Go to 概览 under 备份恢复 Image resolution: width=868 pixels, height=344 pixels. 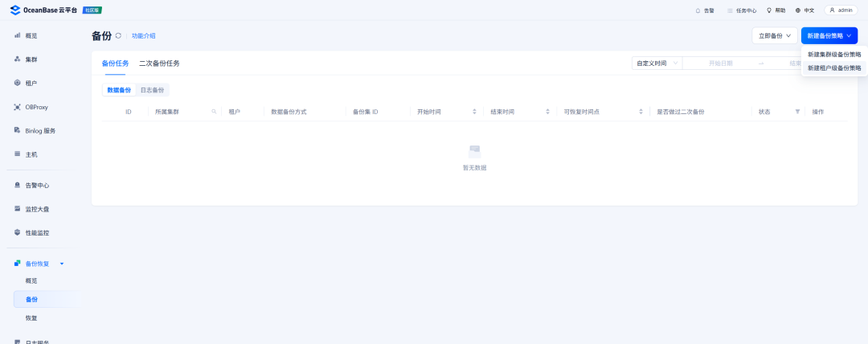pyautogui.click(x=31, y=281)
